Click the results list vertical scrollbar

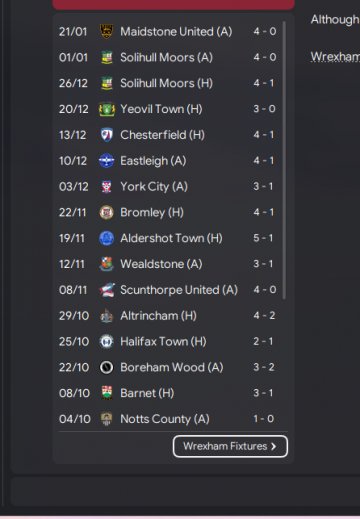[x=284, y=160]
